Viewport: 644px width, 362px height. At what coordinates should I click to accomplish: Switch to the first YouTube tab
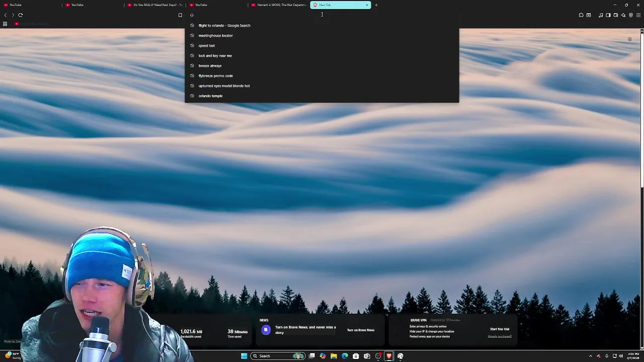31,5
